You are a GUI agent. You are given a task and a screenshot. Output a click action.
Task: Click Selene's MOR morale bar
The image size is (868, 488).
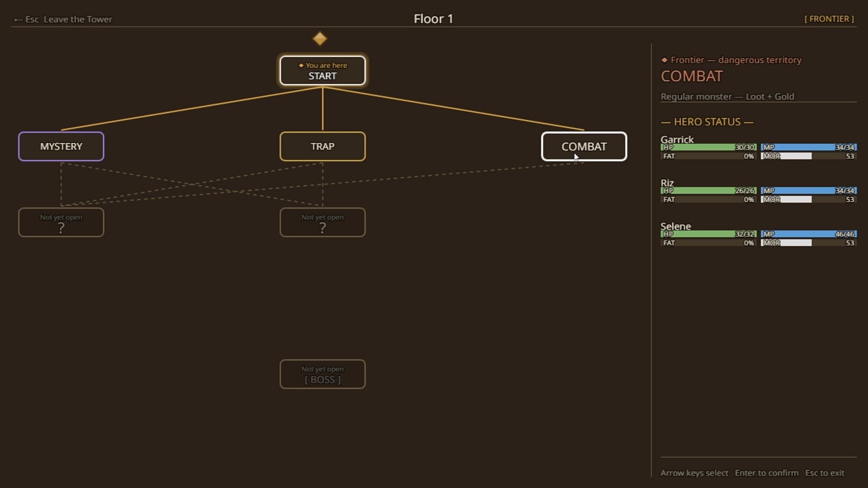point(808,243)
